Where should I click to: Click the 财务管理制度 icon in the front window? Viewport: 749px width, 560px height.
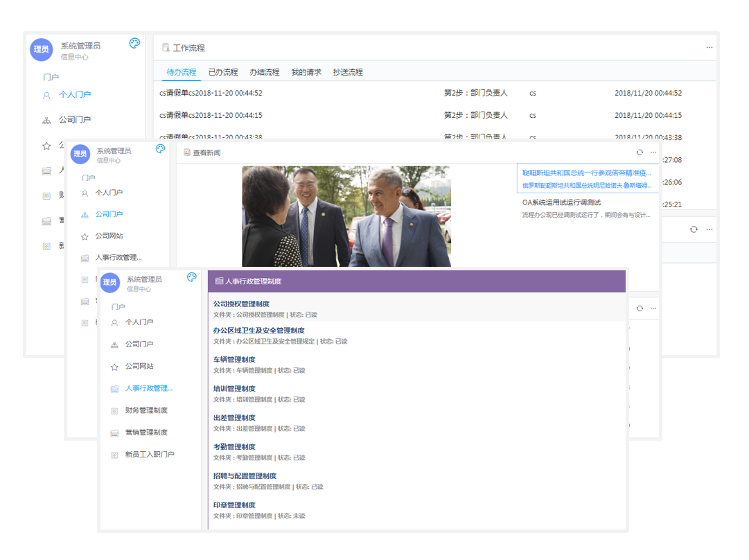[114, 411]
